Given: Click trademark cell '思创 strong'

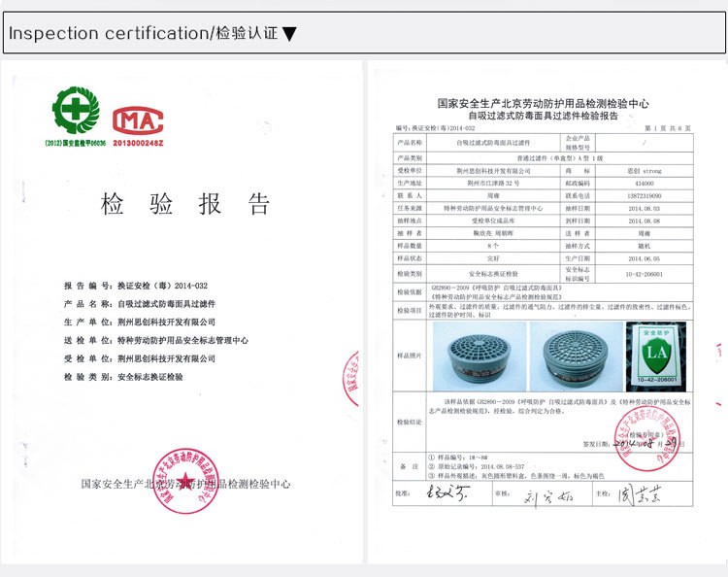Looking at the screenshot, I should click(645, 171).
